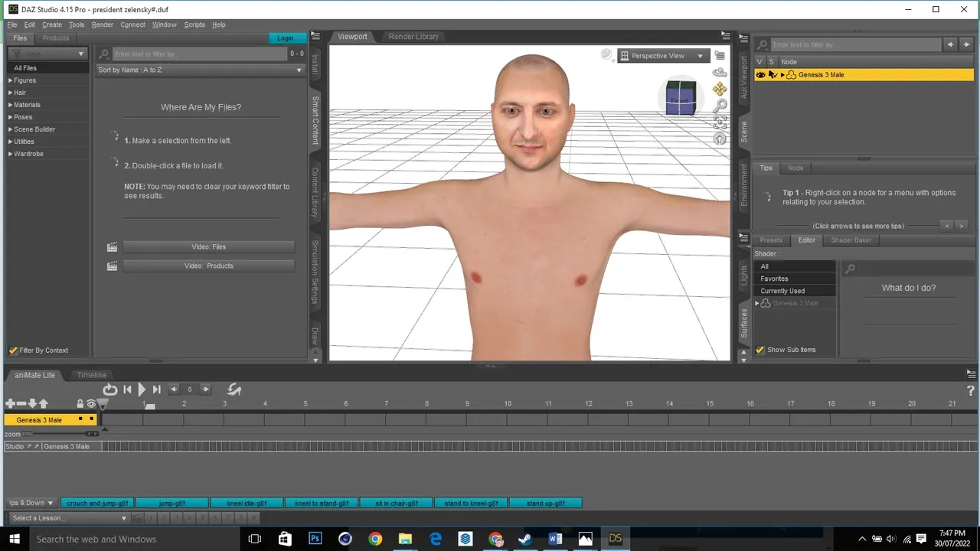
Task: Open Scene pane options menu icon
Action: (743, 37)
